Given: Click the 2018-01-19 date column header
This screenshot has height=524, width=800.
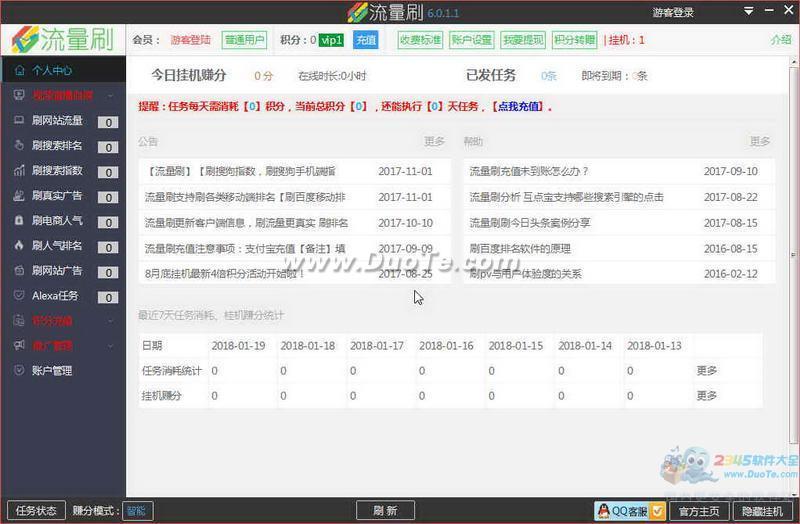Looking at the screenshot, I should click(x=238, y=345).
